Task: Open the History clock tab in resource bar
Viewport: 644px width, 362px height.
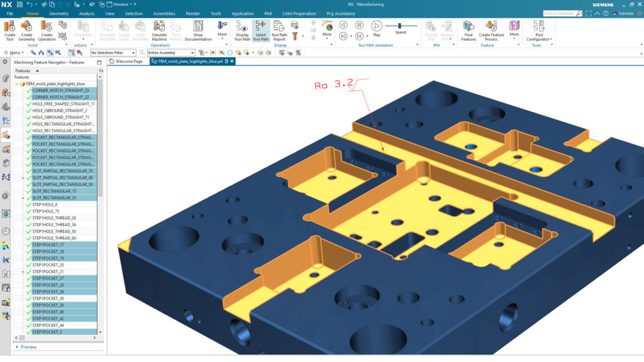Action: pos(6,231)
